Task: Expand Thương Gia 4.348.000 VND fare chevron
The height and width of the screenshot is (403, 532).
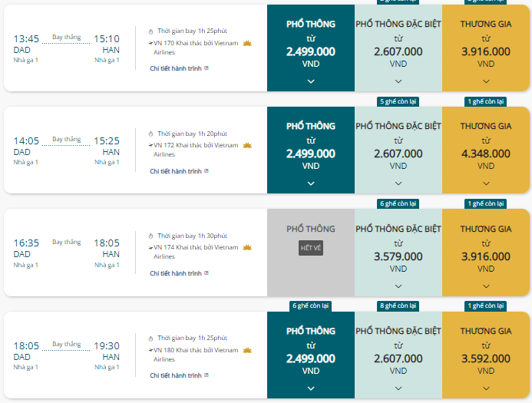Action: click(x=486, y=183)
